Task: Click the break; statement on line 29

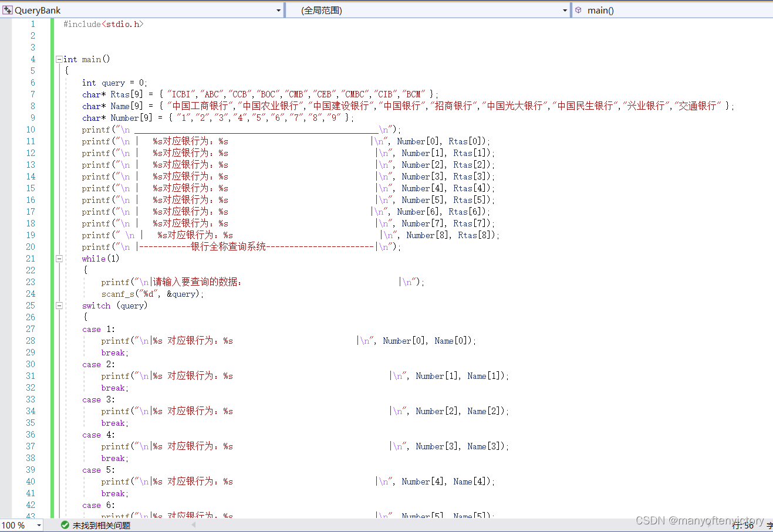Action: pyautogui.click(x=114, y=353)
